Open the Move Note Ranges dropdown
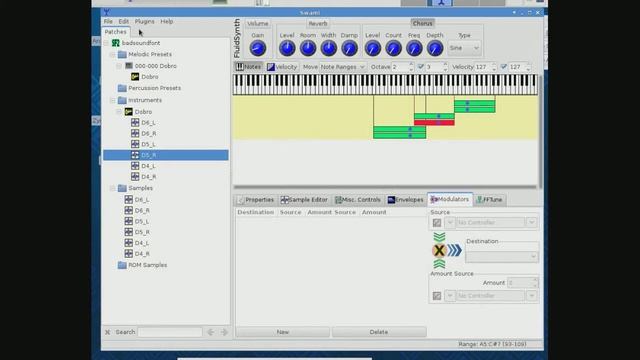 tap(342, 67)
